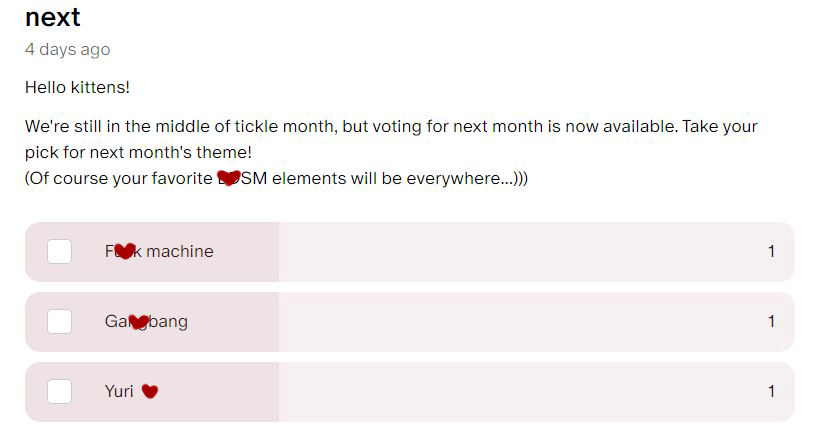Select the checkbox in the Gangbang row

pyautogui.click(x=59, y=322)
